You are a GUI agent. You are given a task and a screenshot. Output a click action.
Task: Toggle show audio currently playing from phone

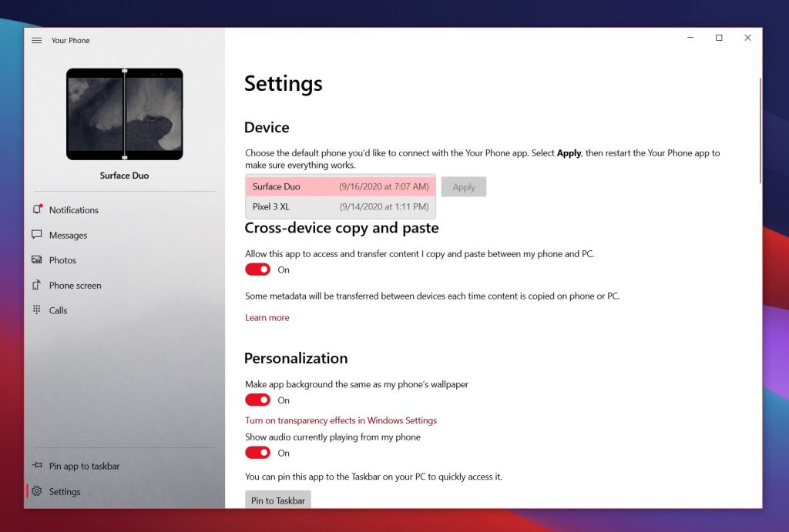click(257, 453)
